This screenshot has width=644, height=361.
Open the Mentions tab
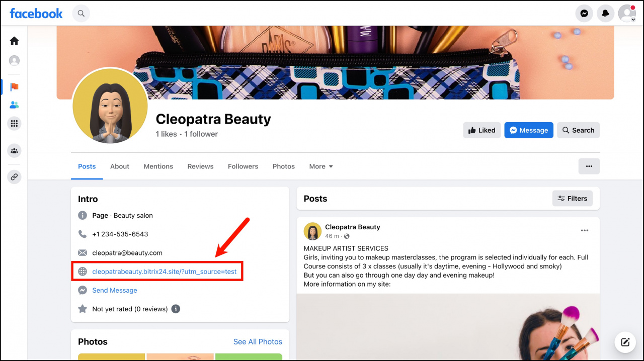pos(158,166)
